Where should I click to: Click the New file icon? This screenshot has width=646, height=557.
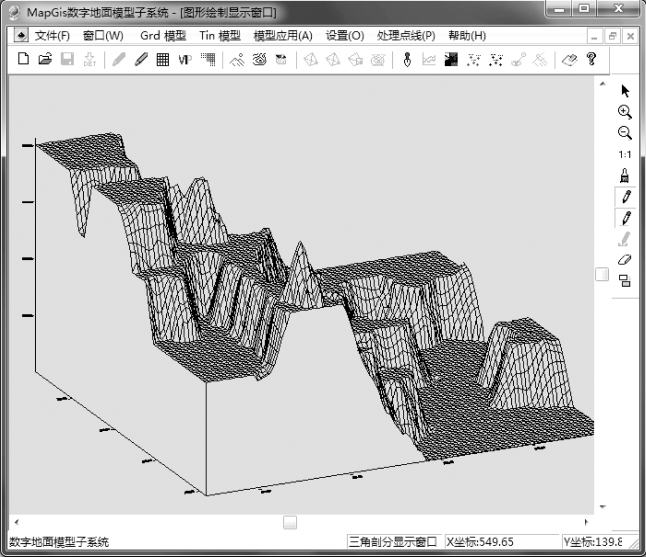click(x=23, y=60)
